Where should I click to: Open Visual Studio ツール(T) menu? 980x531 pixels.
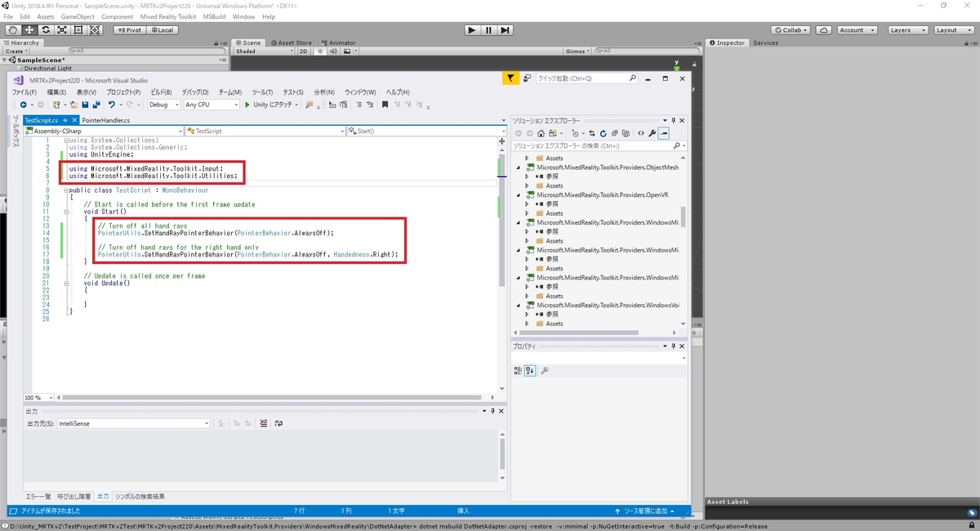(x=262, y=92)
